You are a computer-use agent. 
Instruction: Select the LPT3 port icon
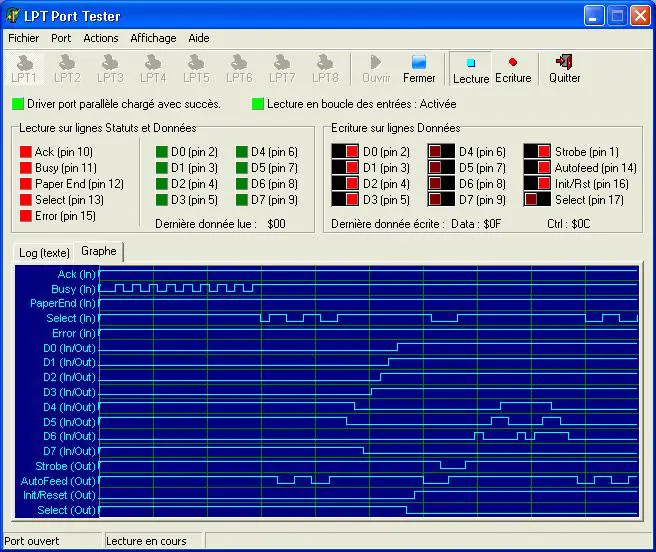tap(110, 69)
